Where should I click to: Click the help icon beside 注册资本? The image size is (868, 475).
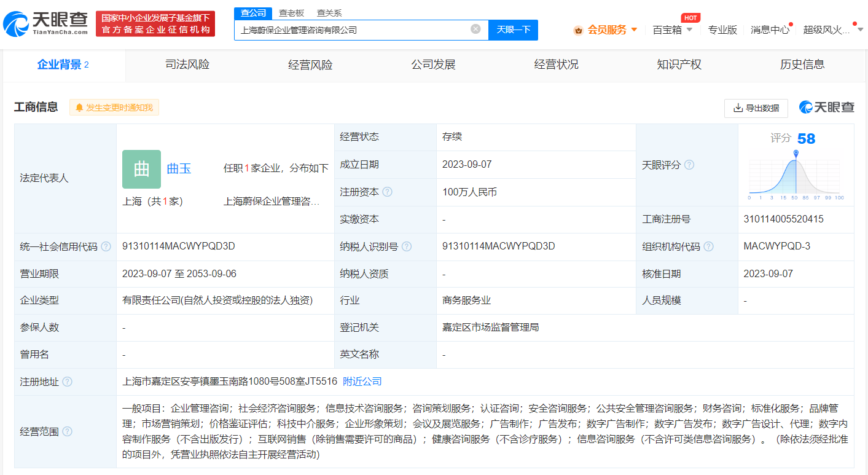(x=387, y=192)
